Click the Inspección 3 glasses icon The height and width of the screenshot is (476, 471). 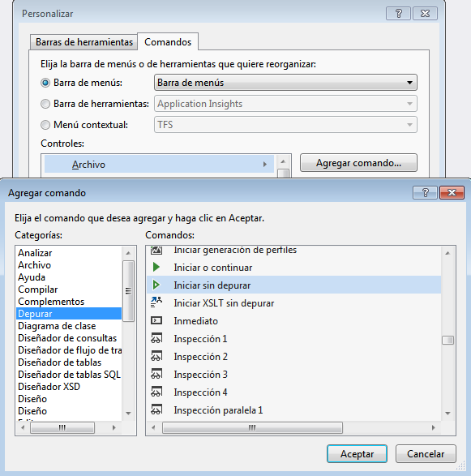click(156, 374)
